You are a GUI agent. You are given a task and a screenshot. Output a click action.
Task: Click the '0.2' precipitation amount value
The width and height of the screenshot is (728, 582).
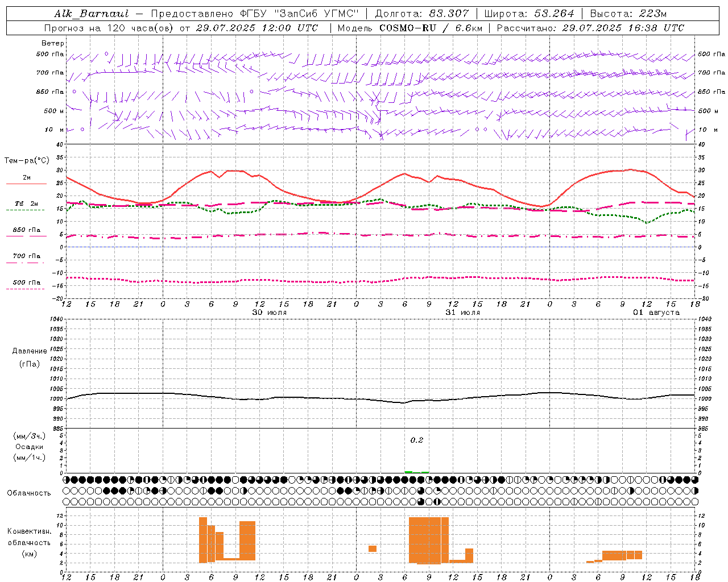tap(417, 440)
